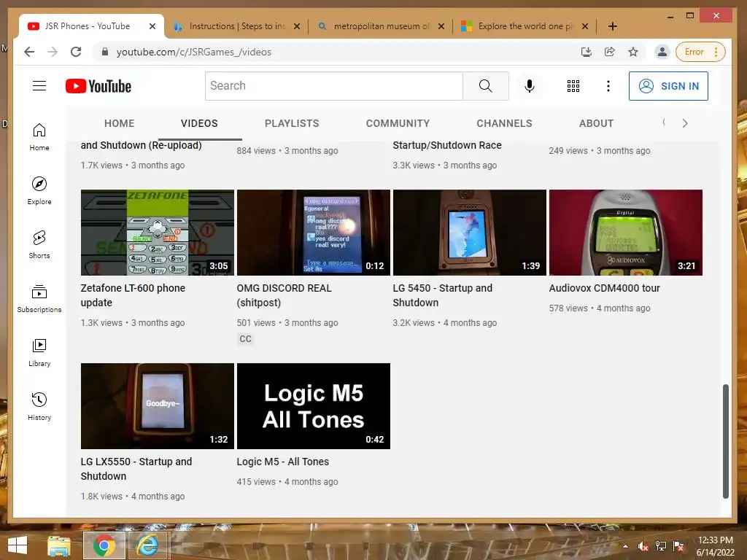
Task: Select the VIDEOS channel tab
Action: [x=199, y=123]
